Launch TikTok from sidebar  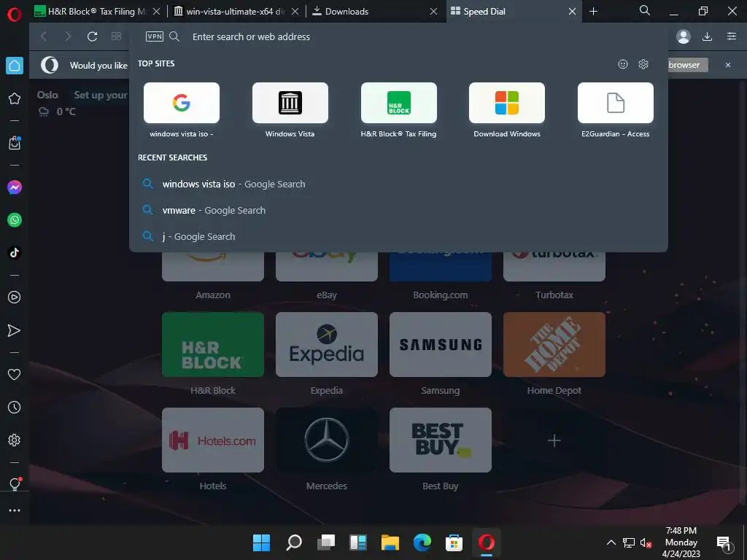[15, 252]
